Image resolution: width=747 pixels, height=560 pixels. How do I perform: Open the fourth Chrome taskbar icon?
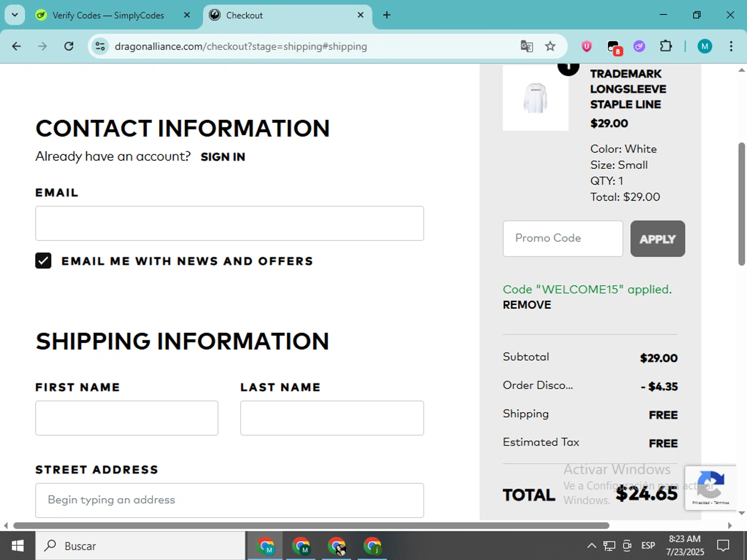[373, 546]
